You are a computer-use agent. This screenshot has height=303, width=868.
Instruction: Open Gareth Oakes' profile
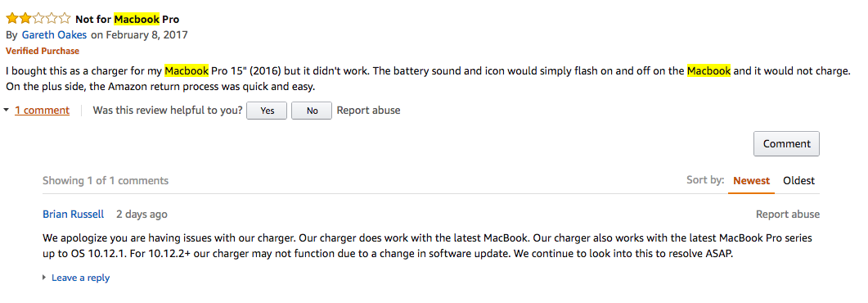click(54, 35)
